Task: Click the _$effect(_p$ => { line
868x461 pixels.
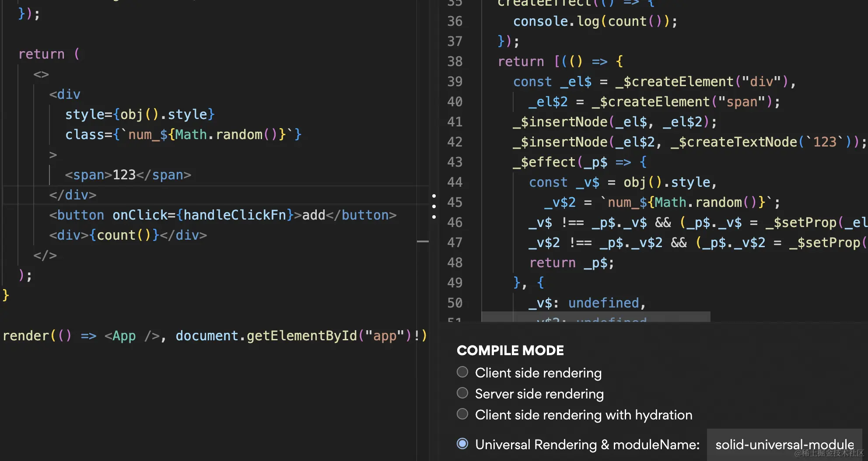Action: tap(580, 162)
